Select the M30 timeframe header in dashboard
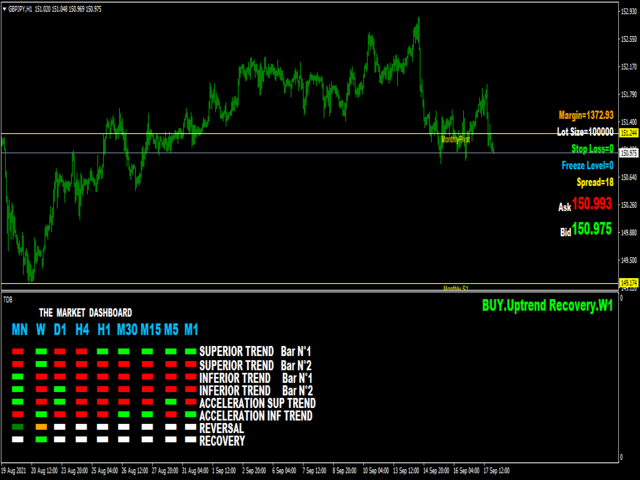Viewport: 640px width, 480px height. pyautogui.click(x=127, y=329)
